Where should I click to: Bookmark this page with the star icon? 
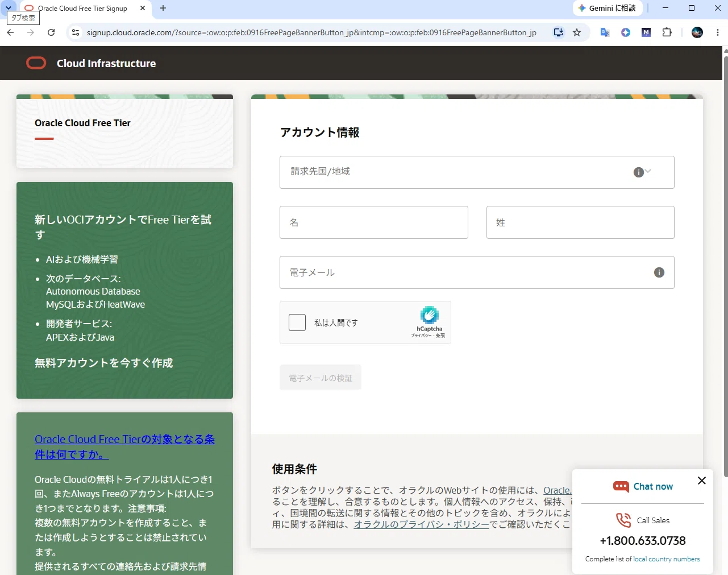pos(577,32)
